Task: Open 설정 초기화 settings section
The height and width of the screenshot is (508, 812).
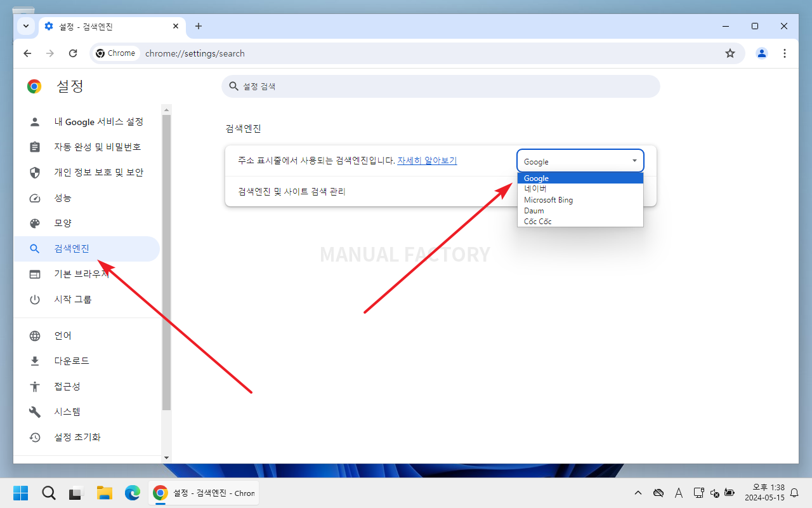Action: (87, 438)
